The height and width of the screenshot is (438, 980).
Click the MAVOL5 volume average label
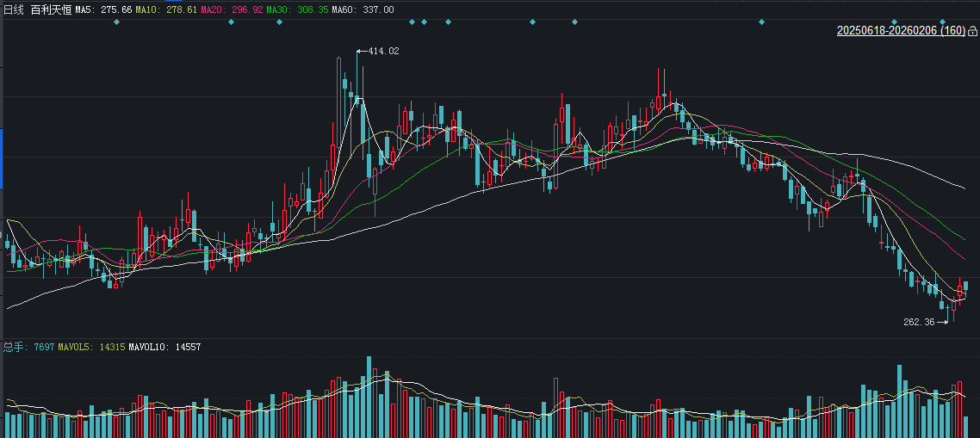point(90,347)
